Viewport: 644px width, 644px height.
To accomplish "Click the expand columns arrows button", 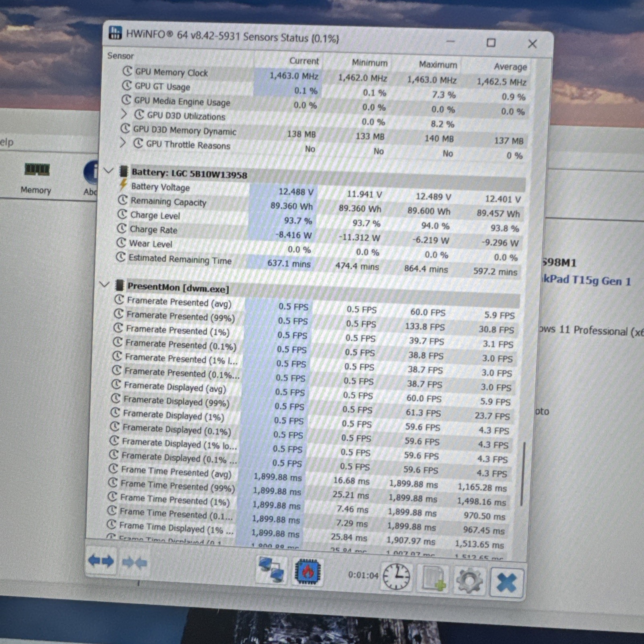I will click(x=101, y=561).
